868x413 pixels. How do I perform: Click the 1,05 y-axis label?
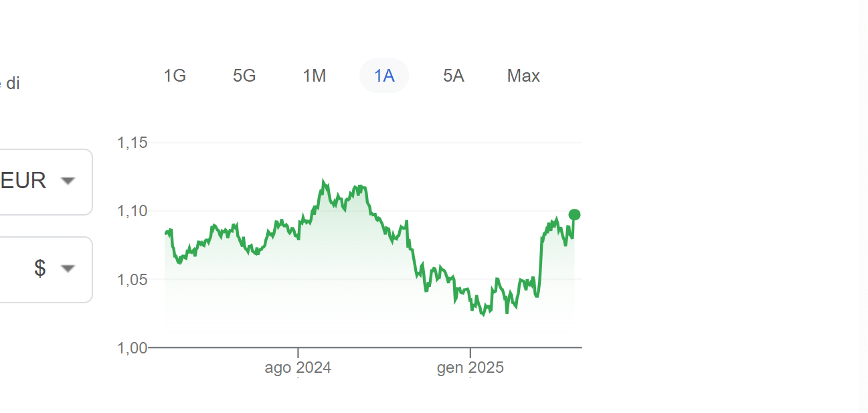pos(132,279)
